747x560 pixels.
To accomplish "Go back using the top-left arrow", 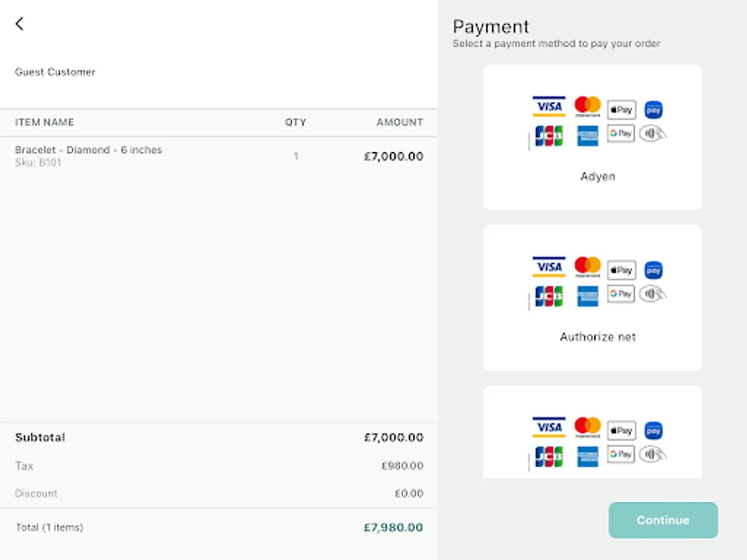I will (19, 24).
